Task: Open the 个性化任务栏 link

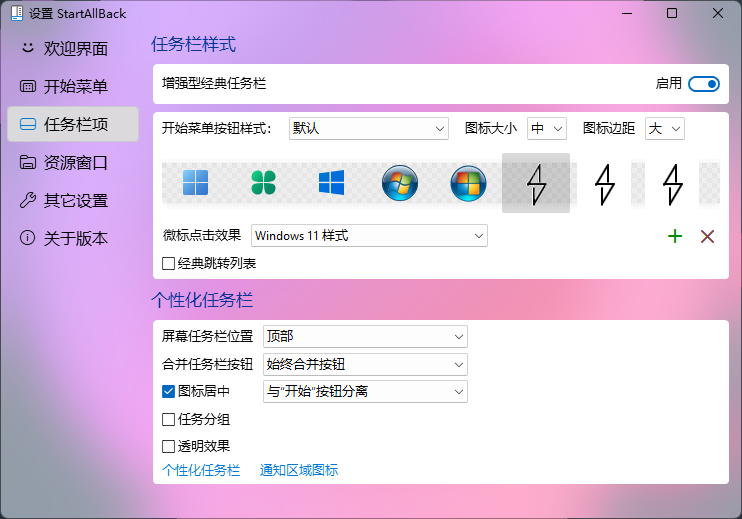Action: point(201,470)
